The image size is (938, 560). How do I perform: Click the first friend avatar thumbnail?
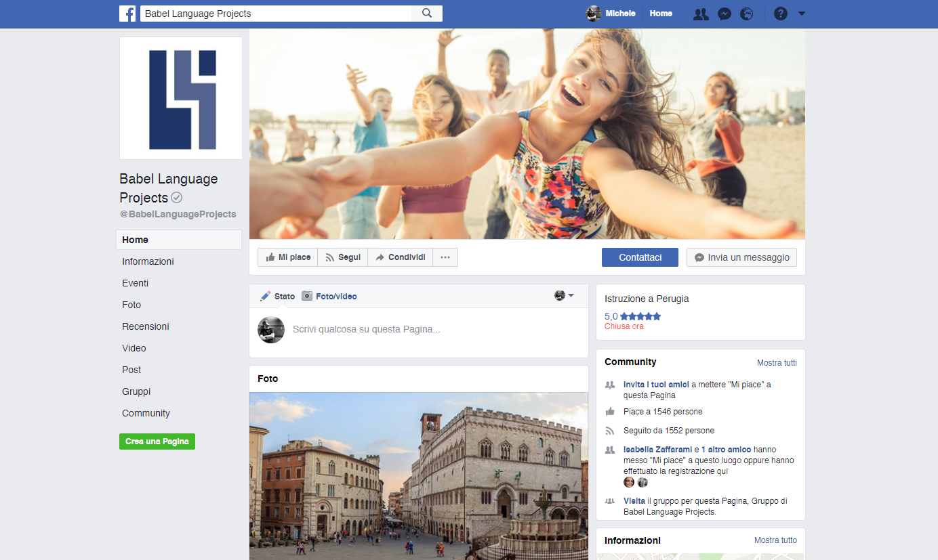(x=629, y=482)
